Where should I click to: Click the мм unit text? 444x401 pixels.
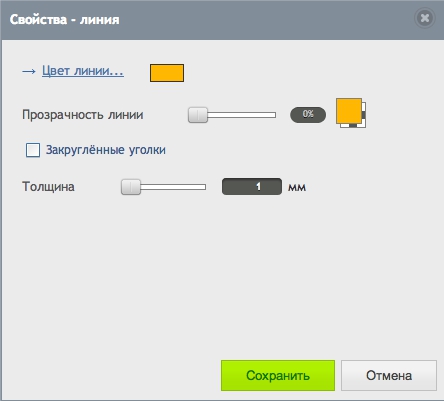[297, 187]
